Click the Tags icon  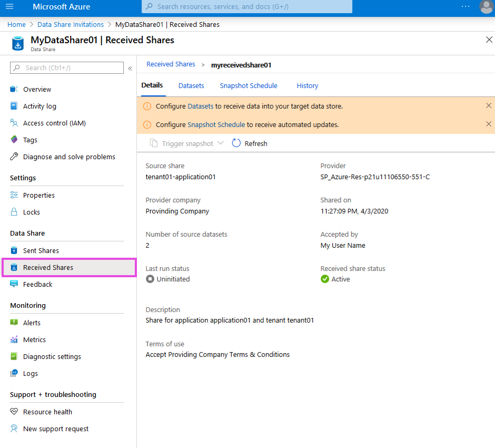coord(14,140)
